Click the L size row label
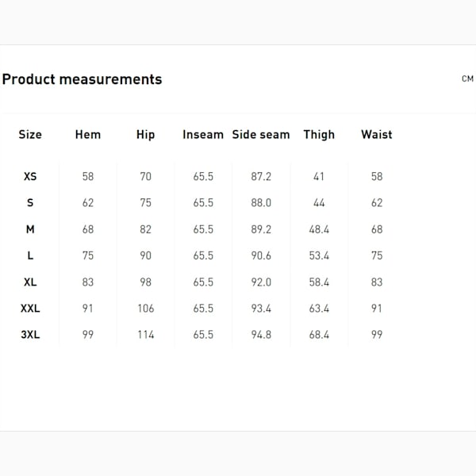Viewport: 476px width, 476px height. click(30, 255)
